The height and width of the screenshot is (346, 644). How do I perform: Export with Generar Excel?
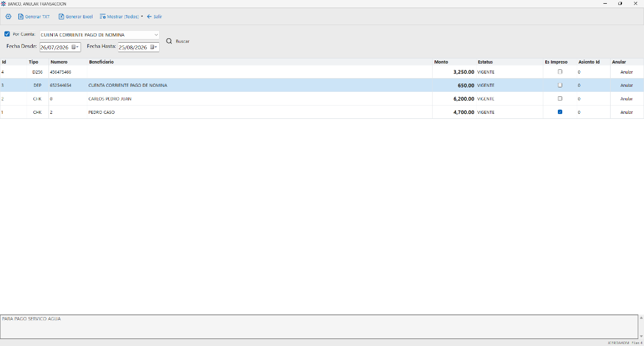pyautogui.click(x=75, y=17)
